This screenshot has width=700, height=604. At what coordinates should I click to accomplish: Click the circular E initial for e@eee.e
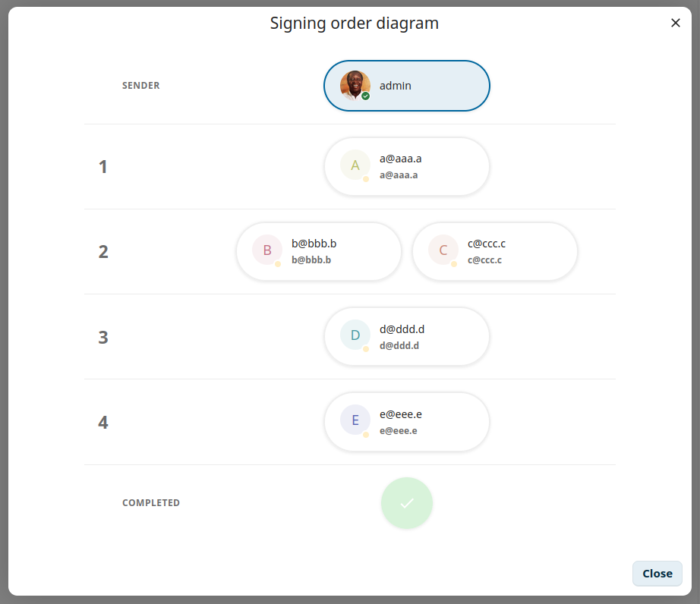click(x=354, y=420)
